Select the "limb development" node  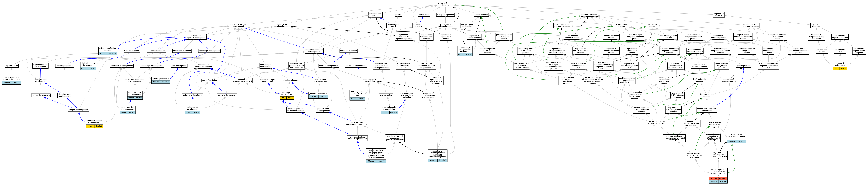(179, 66)
